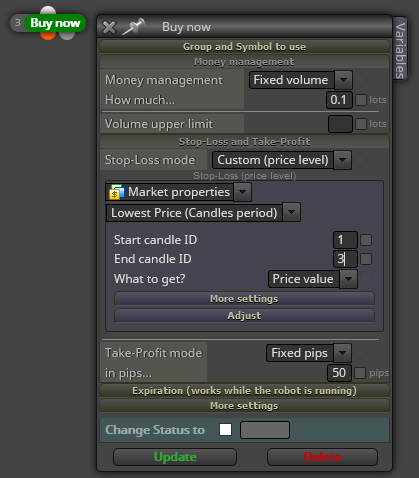Click the Start candle ID field

point(345,240)
